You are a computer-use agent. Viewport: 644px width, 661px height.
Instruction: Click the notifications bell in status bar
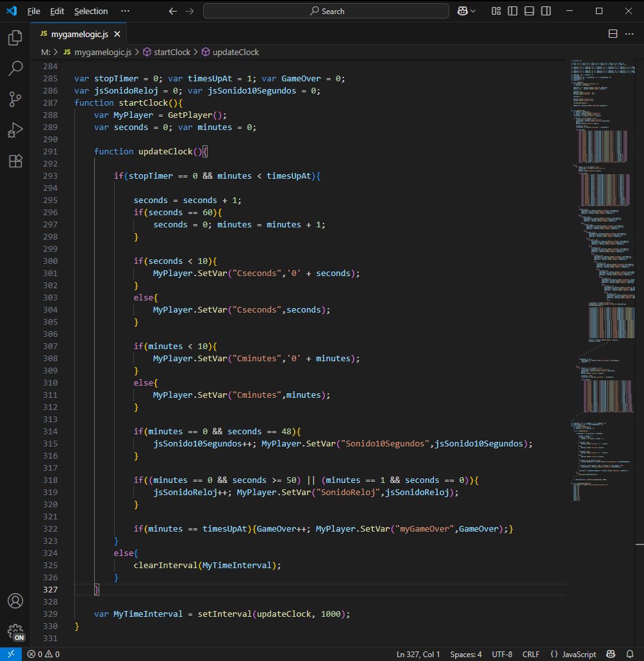[x=630, y=654]
